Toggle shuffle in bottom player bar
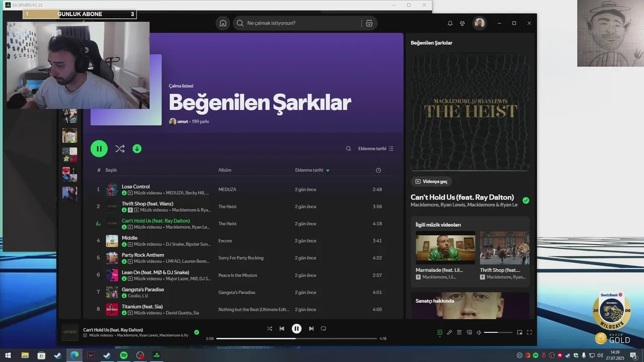 pos(270,328)
